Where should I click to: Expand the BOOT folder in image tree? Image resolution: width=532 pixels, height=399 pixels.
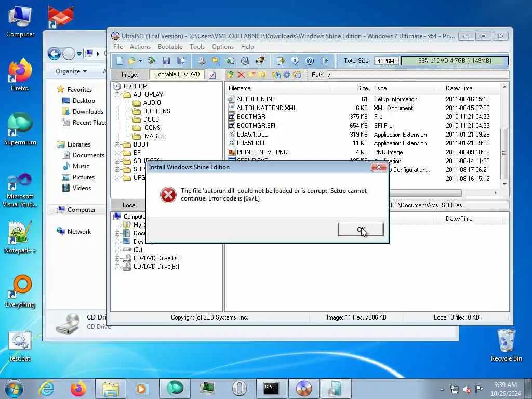[x=117, y=144]
